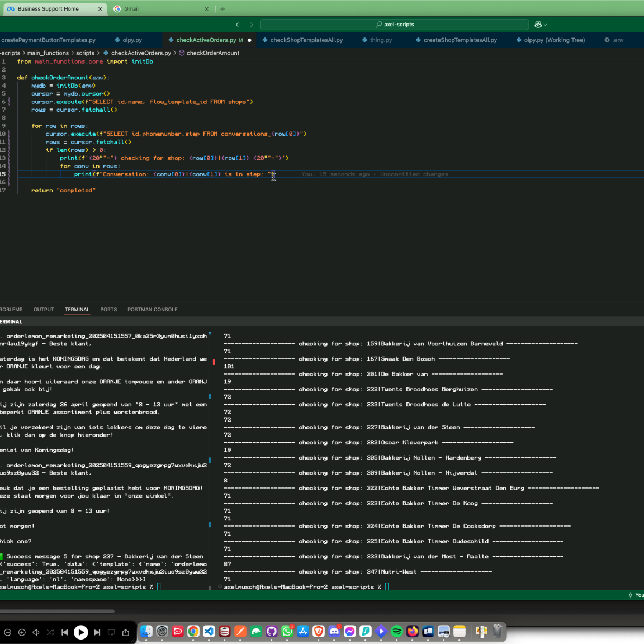This screenshot has width=644, height=644.
Task: Expand the main_functions breadcrumb folder
Action: point(48,53)
